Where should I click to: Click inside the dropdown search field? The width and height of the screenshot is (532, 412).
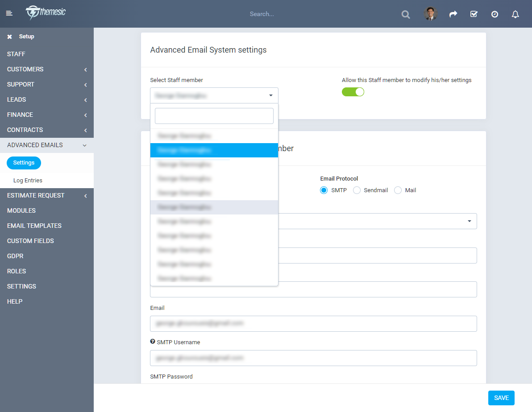pos(214,115)
